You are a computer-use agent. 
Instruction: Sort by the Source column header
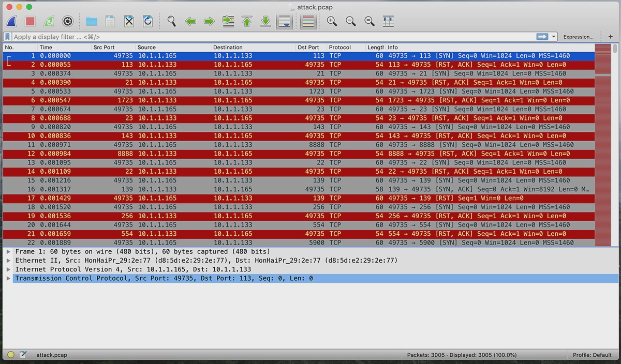coord(173,47)
